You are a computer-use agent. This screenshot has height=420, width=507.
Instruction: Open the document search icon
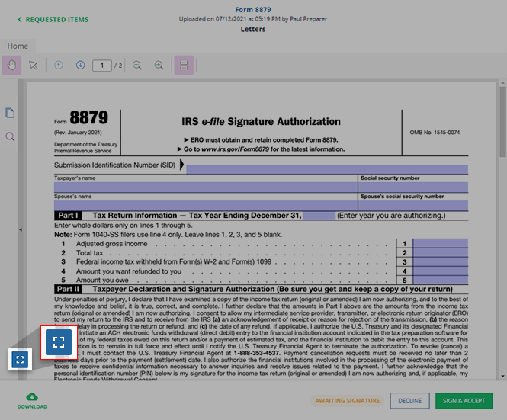click(x=10, y=136)
